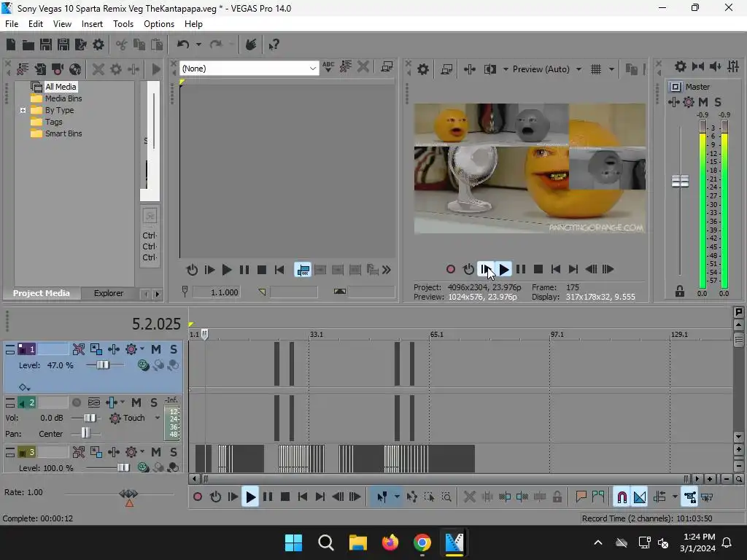Screen dimensions: 747x560
Task: Click the preview overlays grid icon
Action: click(x=596, y=69)
